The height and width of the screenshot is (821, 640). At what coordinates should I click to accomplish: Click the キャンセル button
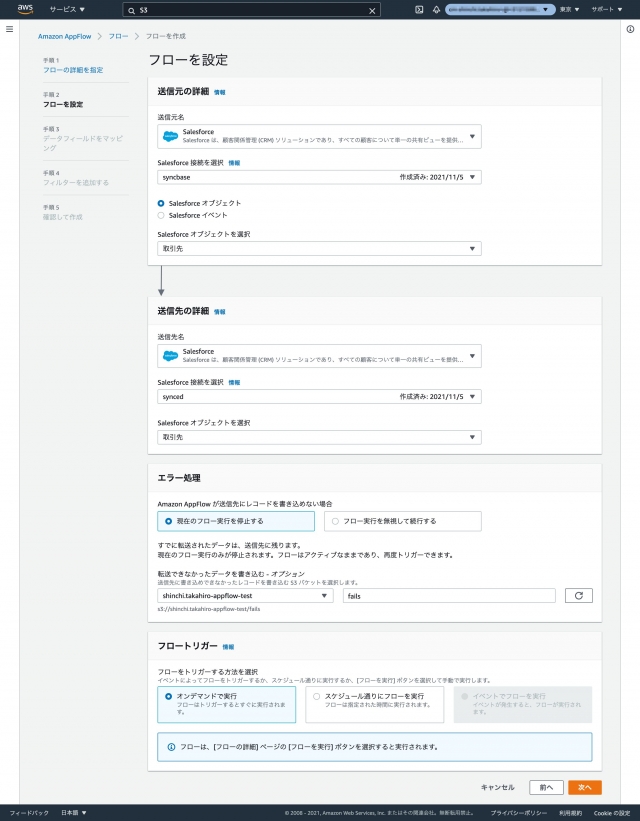click(498, 787)
